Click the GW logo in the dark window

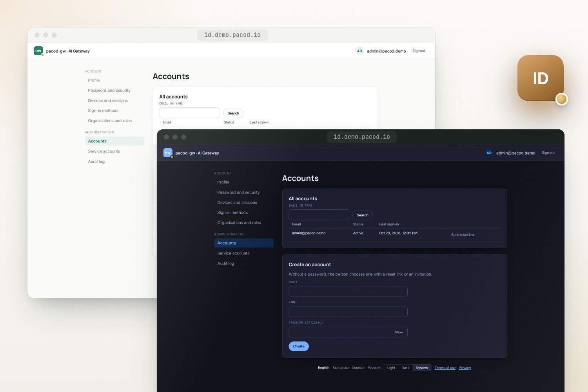pos(168,153)
